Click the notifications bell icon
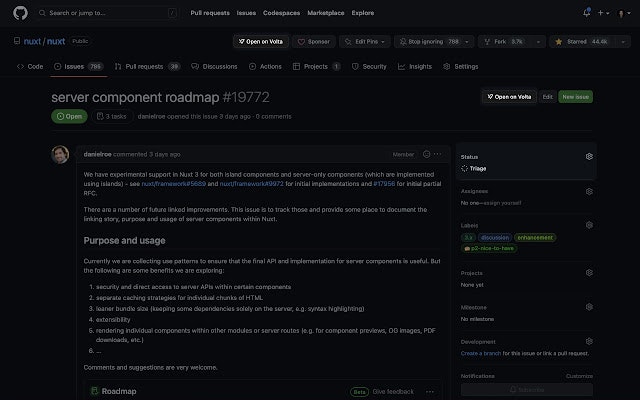Viewport: 640px width, 400px height. 587,13
